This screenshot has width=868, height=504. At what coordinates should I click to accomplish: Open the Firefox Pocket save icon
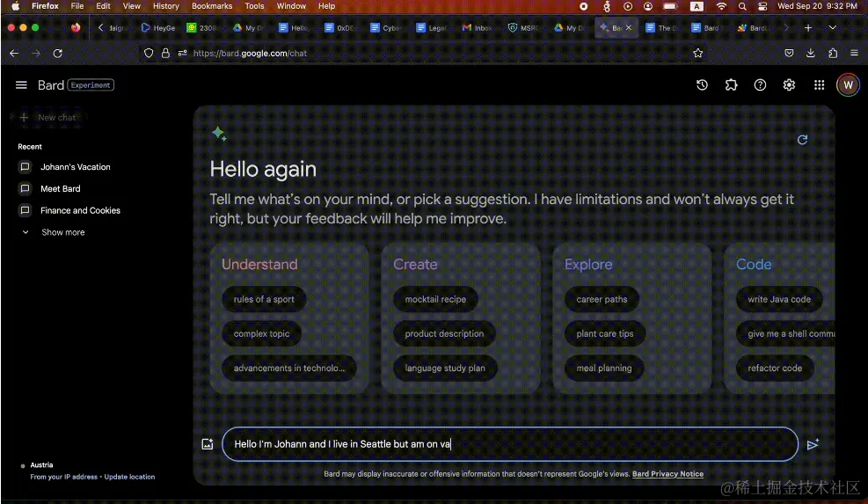[789, 53]
